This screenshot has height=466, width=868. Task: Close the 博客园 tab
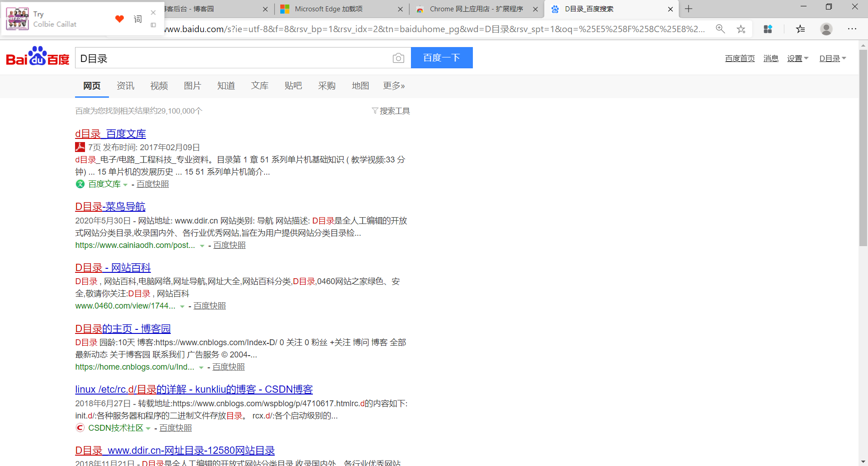[x=265, y=9]
